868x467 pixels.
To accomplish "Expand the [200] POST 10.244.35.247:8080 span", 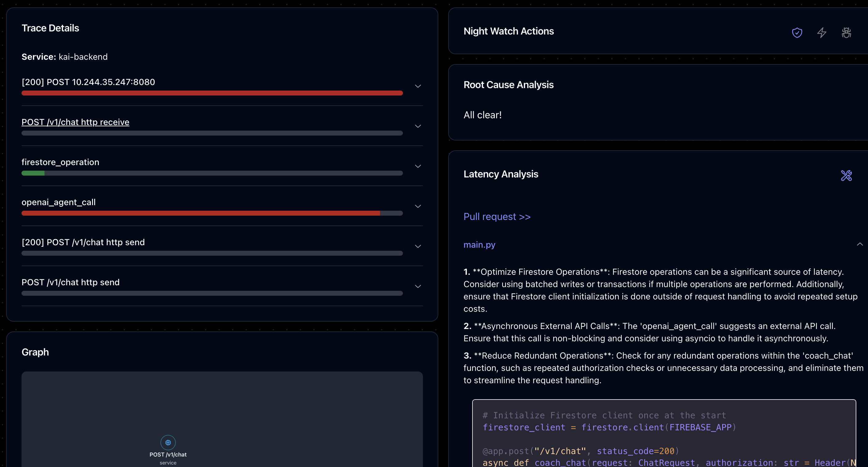I will coord(418,86).
